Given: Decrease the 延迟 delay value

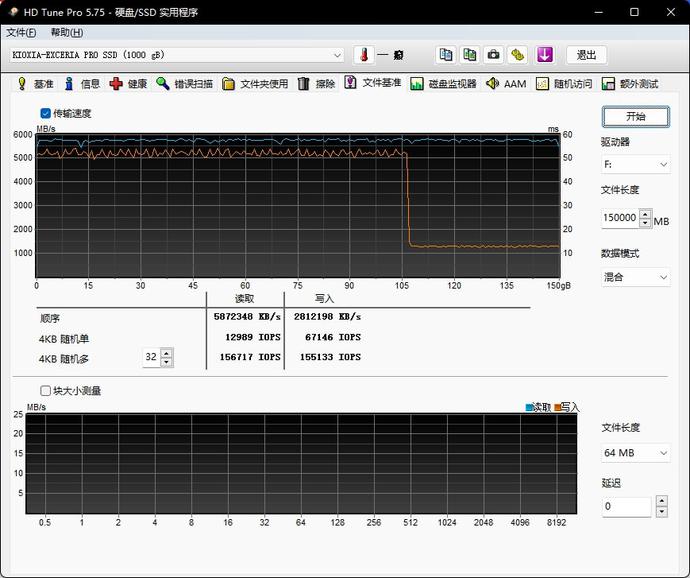Looking at the screenshot, I should [661, 512].
